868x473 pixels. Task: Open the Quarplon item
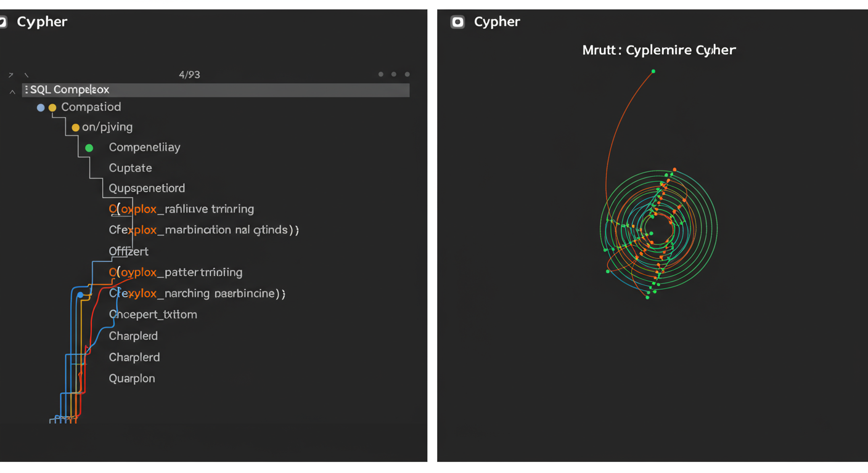[131, 379]
